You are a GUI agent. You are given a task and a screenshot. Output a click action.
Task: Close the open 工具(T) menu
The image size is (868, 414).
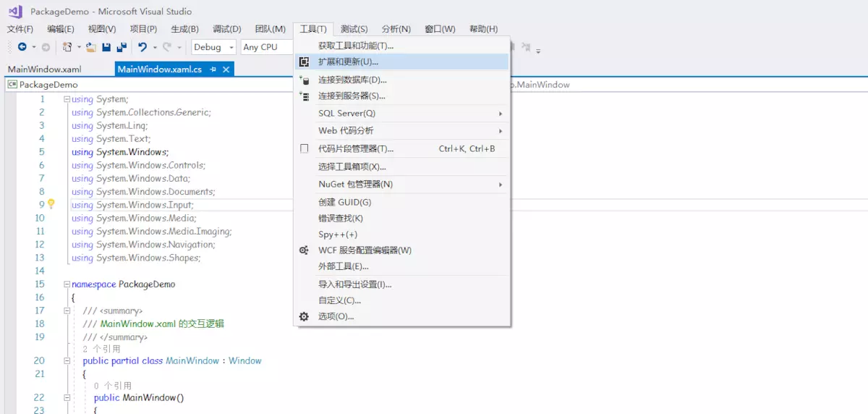point(313,29)
